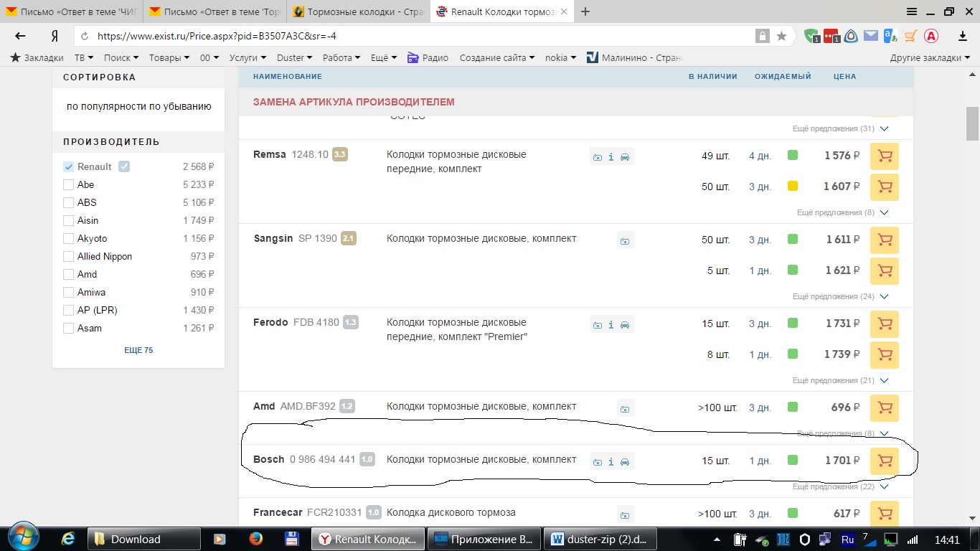Open browser downloads arrow icon
Image resolution: width=980 pixels, height=551 pixels.
click(x=963, y=36)
